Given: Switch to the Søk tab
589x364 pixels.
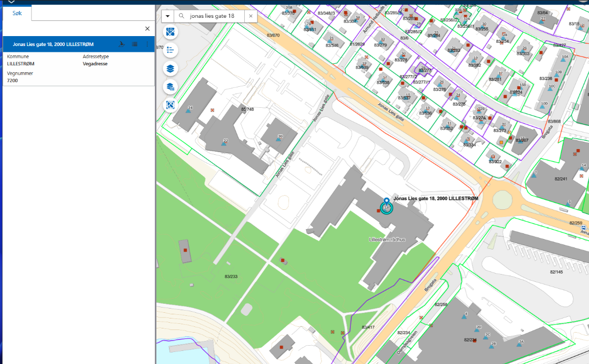Looking at the screenshot, I should click(x=17, y=13).
